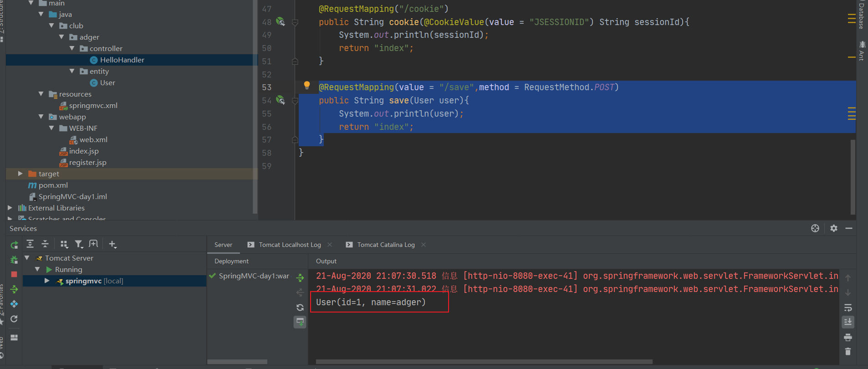This screenshot has width=868, height=369.
Task: Hide the Services panel with minus icon
Action: coord(849,228)
